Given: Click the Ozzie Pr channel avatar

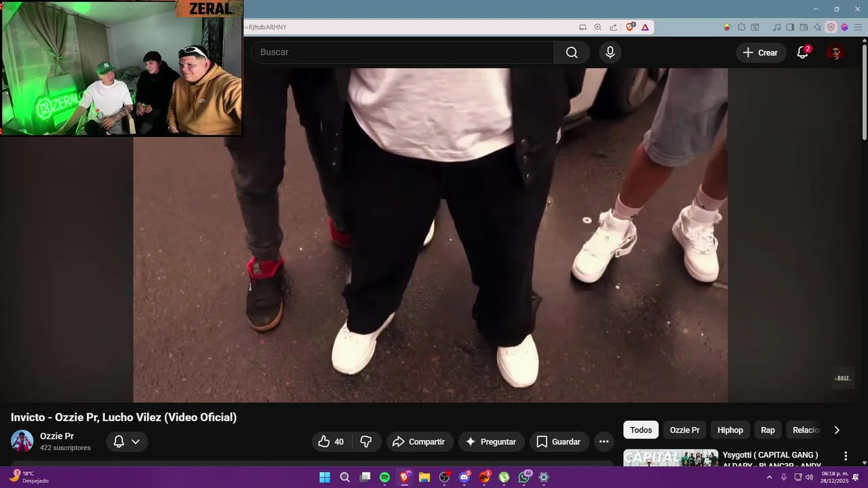Looking at the screenshot, I should (x=22, y=441).
